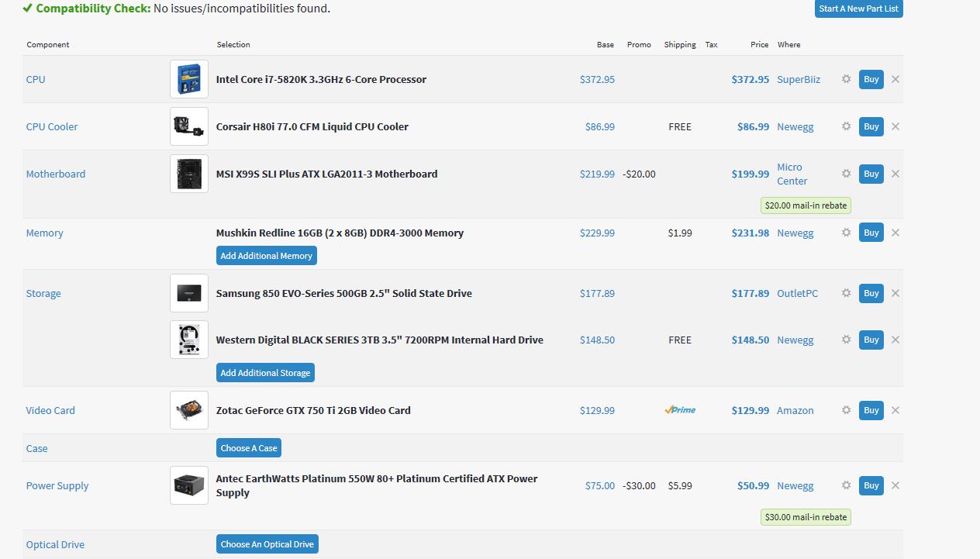The image size is (980, 559).
Task: Remove the Western Digital hard drive with X icon
Action: [x=895, y=340]
